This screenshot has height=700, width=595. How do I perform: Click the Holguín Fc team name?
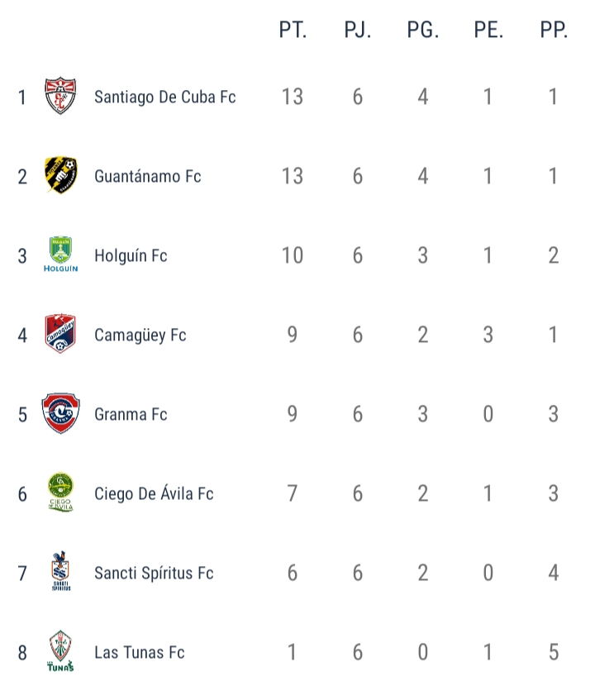[x=131, y=256]
